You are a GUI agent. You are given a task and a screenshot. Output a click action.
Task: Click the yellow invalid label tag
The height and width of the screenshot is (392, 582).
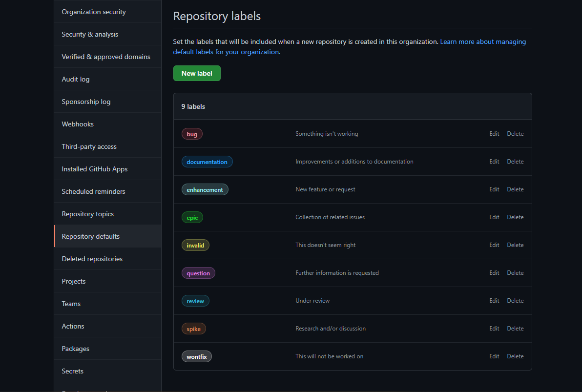coord(195,246)
